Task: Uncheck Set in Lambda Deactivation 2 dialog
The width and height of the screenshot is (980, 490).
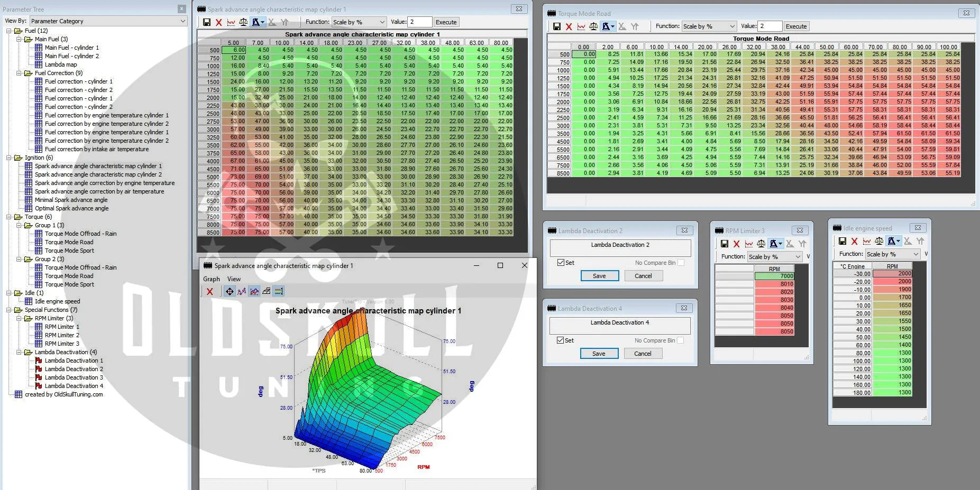Action: [x=561, y=263]
